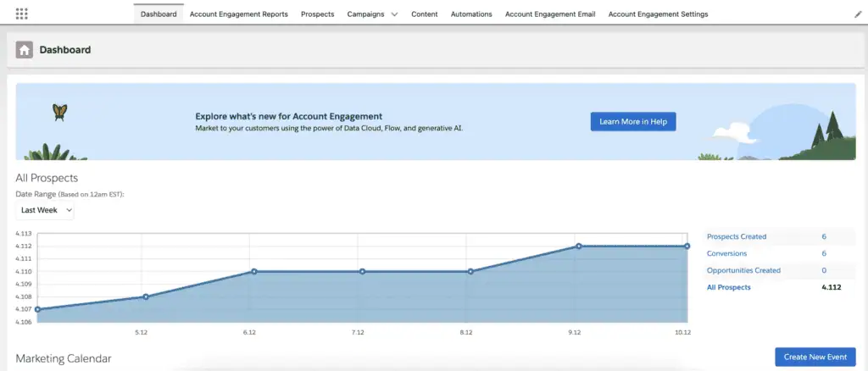This screenshot has width=868, height=371.
Task: Open the Prospects Created link
Action: pos(737,236)
